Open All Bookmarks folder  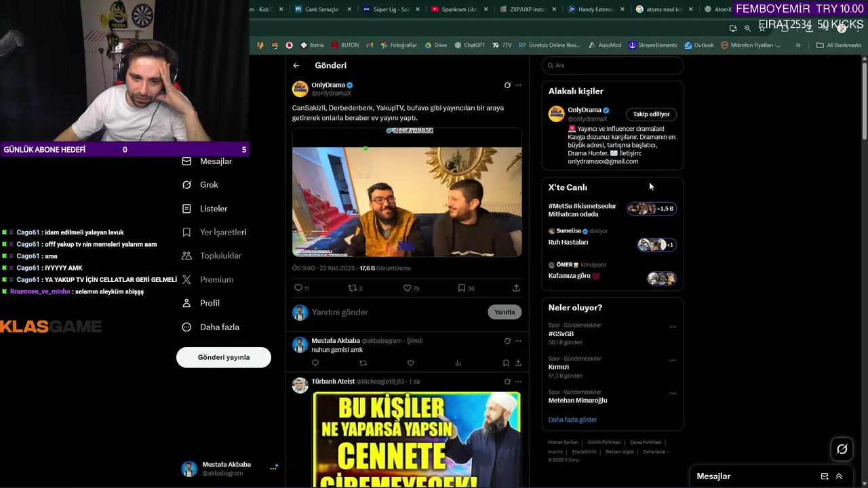[x=839, y=45]
